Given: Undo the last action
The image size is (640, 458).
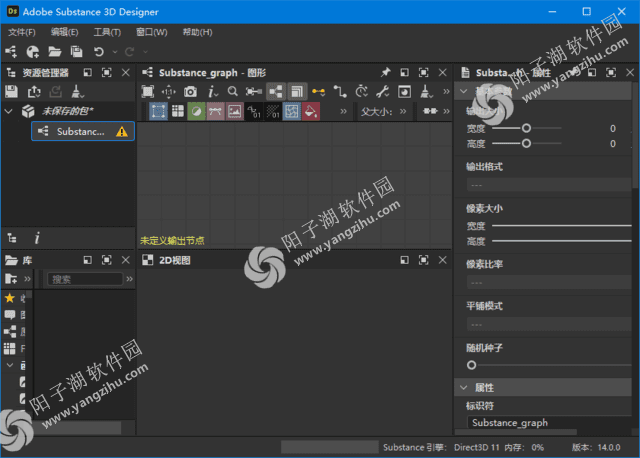Looking at the screenshot, I should click(x=99, y=52).
